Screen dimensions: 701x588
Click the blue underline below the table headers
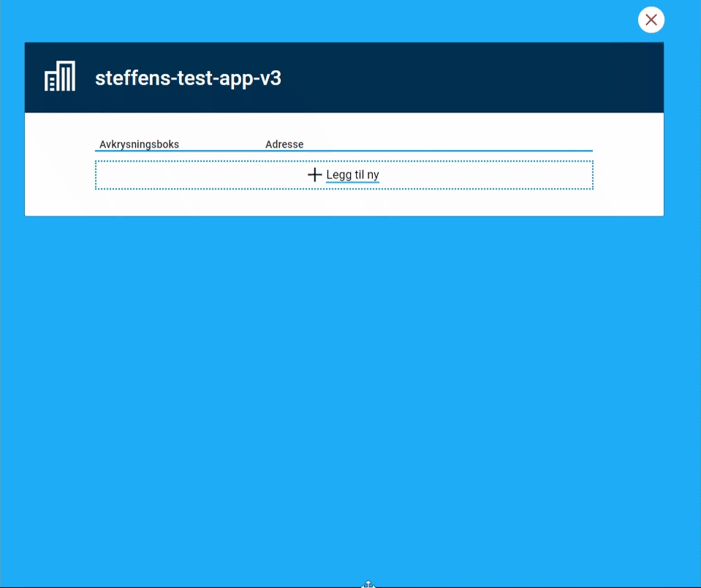coord(344,151)
